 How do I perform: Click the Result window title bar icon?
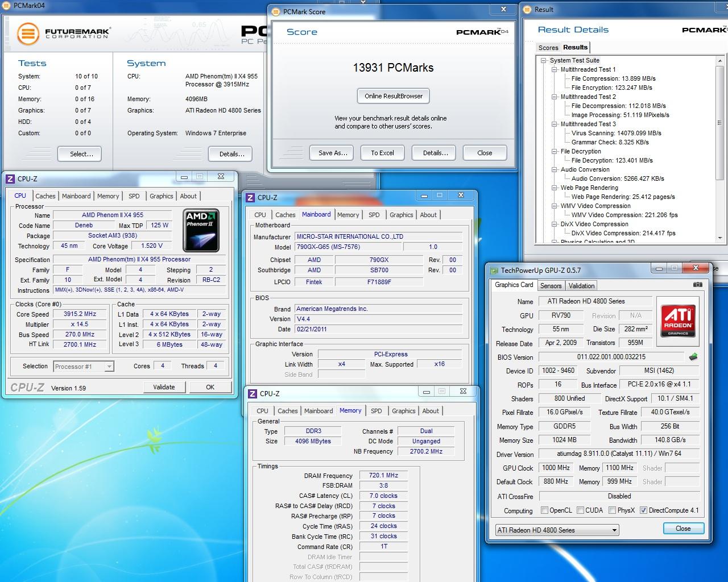coord(528,10)
